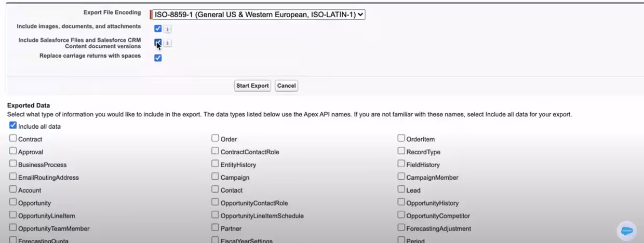Screen dimensions: 644x243
Task: Check the CampaignMember checkbox
Action: pos(401,177)
